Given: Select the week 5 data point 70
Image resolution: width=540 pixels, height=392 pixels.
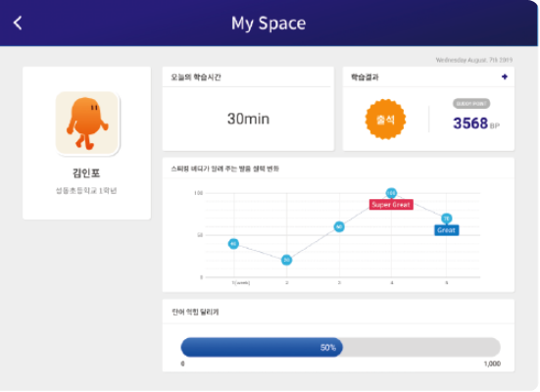Looking at the screenshot, I should (x=446, y=219).
